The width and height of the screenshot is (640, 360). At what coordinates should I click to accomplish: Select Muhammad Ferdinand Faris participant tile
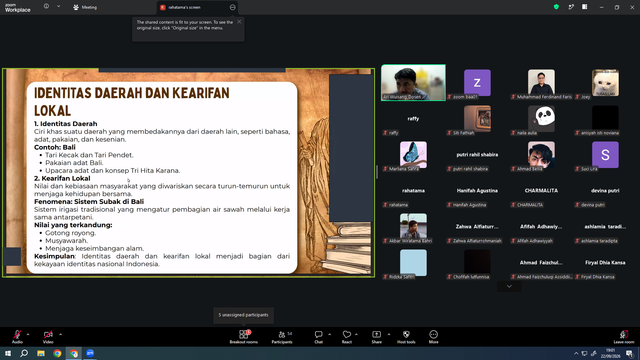pyautogui.click(x=541, y=83)
